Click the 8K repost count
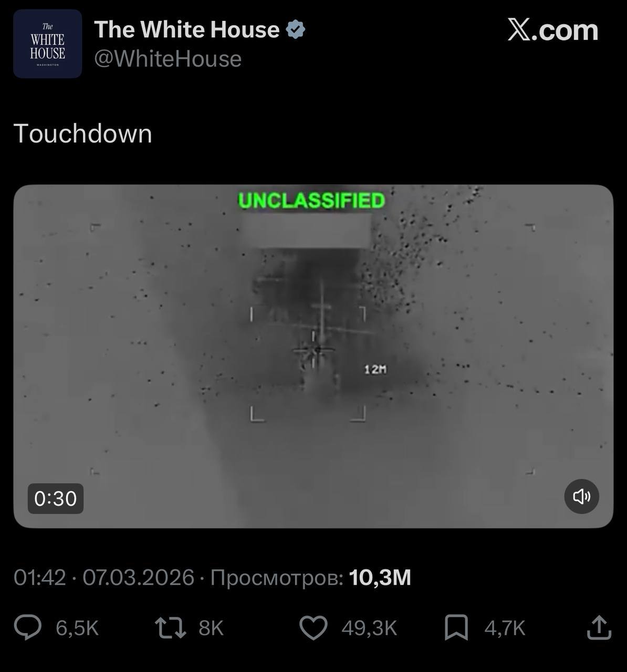 [211, 628]
